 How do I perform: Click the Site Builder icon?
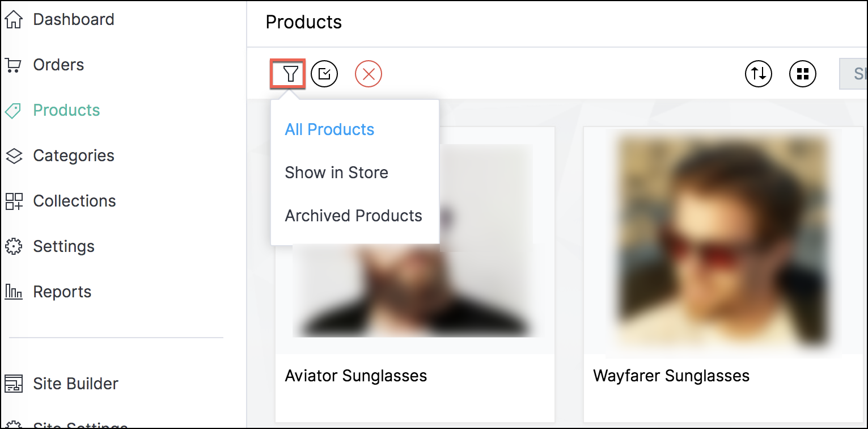[14, 384]
